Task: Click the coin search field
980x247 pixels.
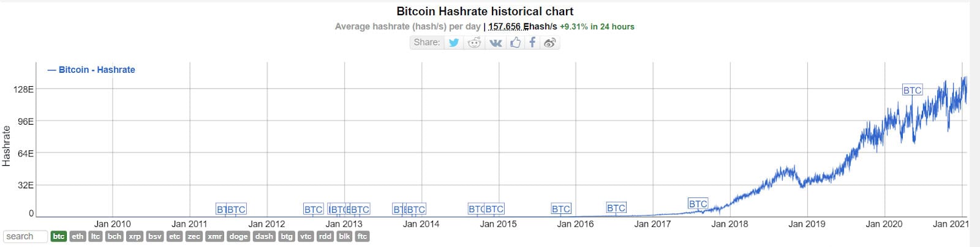Action: [25, 236]
